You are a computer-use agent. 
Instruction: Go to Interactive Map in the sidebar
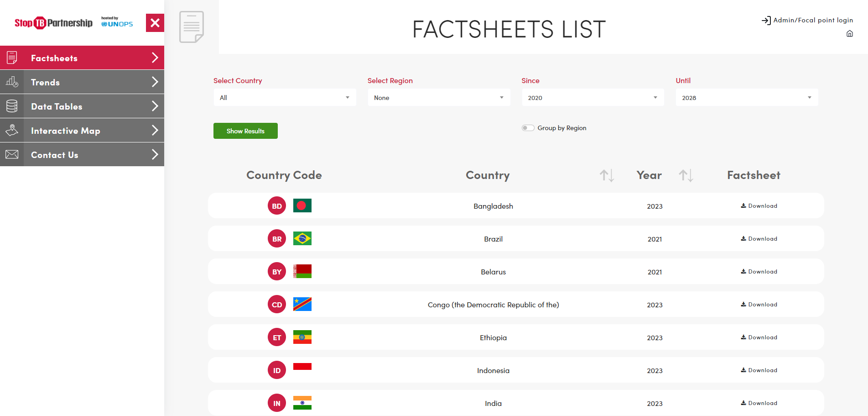pos(82,131)
